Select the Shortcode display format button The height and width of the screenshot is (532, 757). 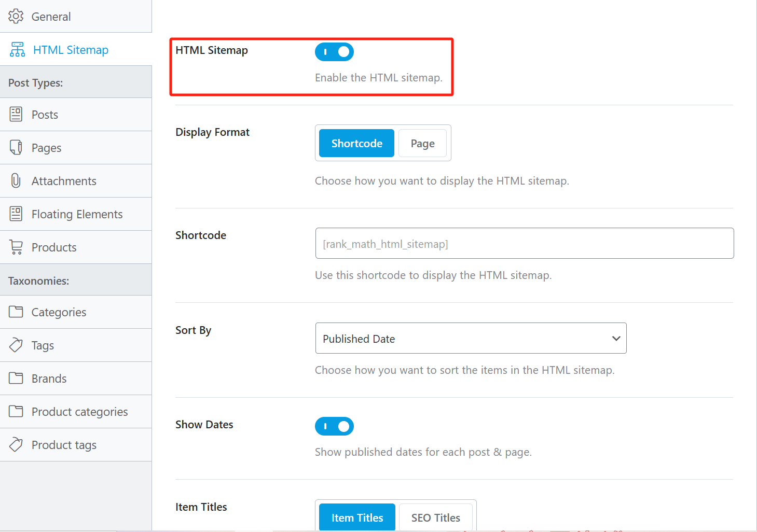click(x=356, y=144)
